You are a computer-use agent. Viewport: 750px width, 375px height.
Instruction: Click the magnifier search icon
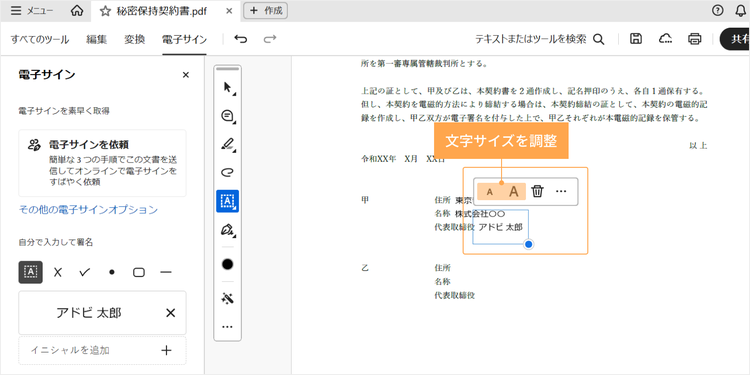tap(598, 39)
